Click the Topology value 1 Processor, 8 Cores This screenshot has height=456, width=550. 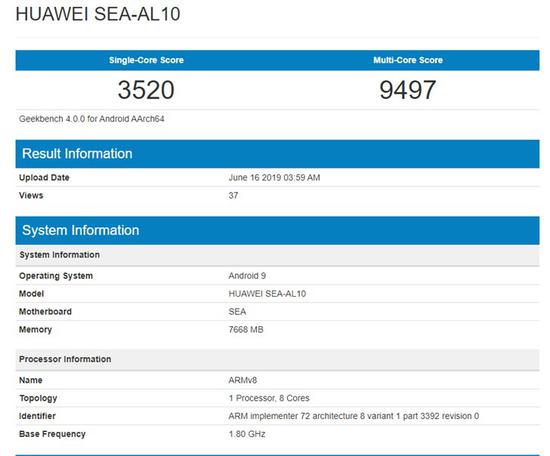click(x=269, y=398)
